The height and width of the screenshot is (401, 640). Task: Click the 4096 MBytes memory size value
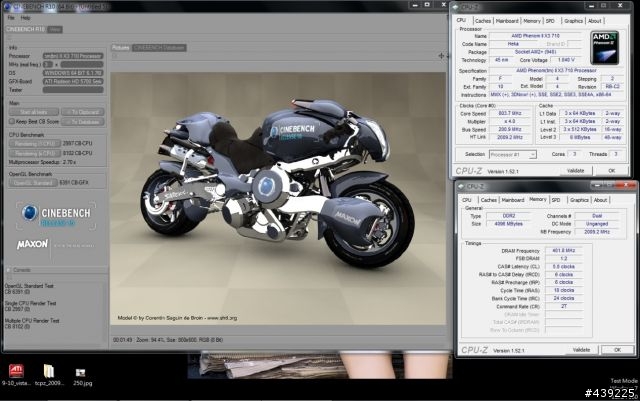(509, 224)
